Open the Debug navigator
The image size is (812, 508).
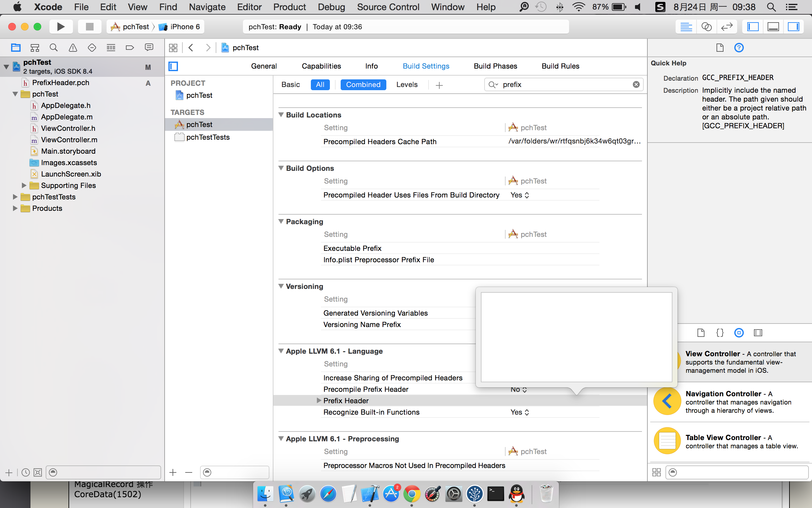(111, 48)
